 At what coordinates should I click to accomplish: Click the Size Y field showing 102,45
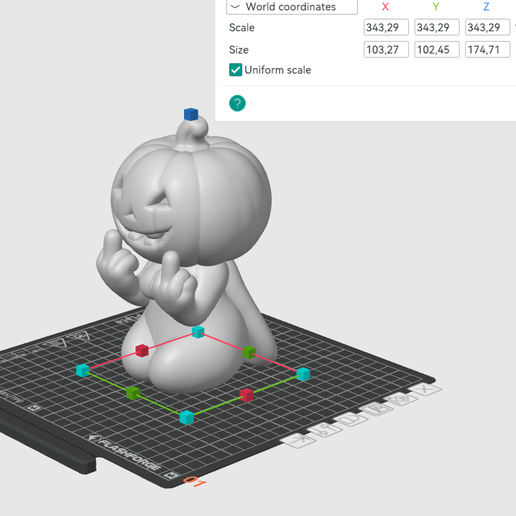[x=437, y=50]
